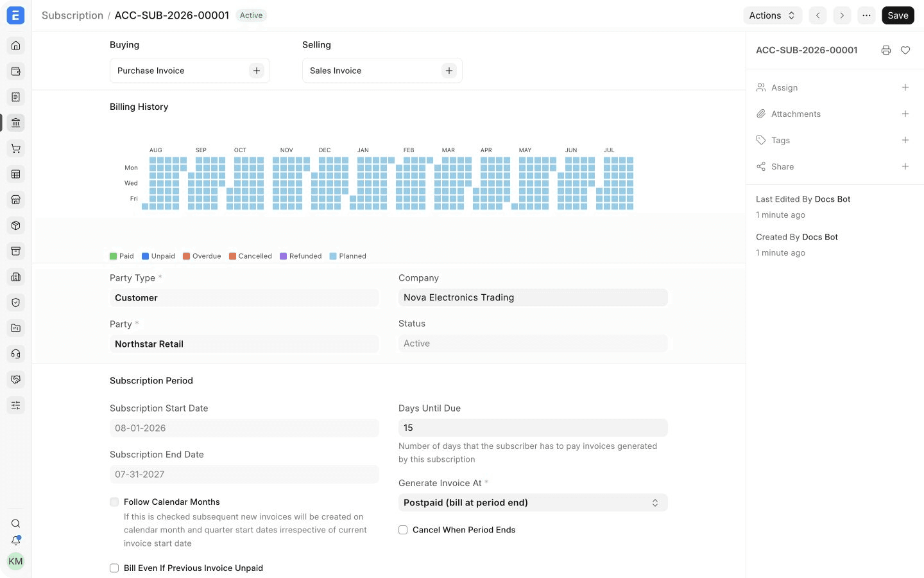The height and width of the screenshot is (578, 924).
Task: Click the package box sidebar icon
Action: tap(16, 225)
